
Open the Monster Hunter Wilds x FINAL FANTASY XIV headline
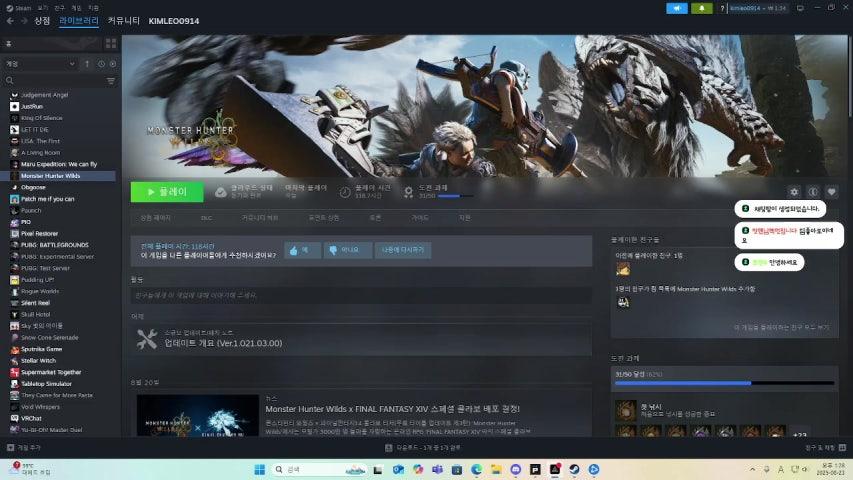point(392,409)
